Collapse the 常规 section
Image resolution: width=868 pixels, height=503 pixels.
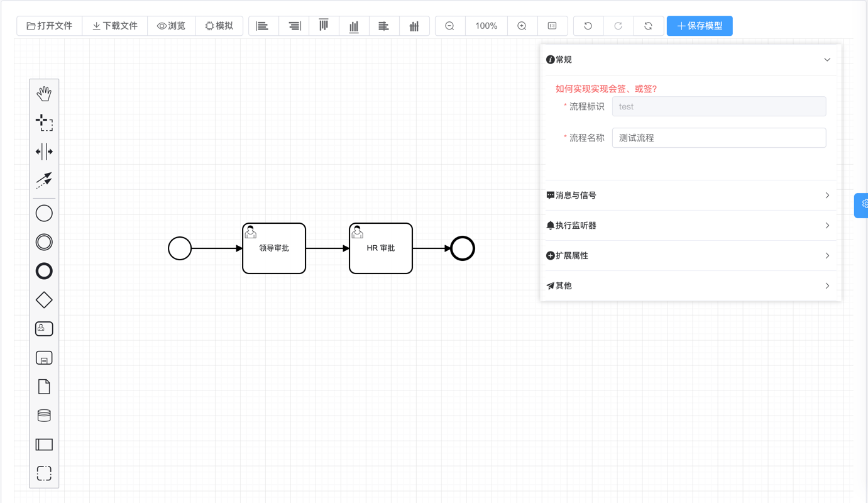826,58
